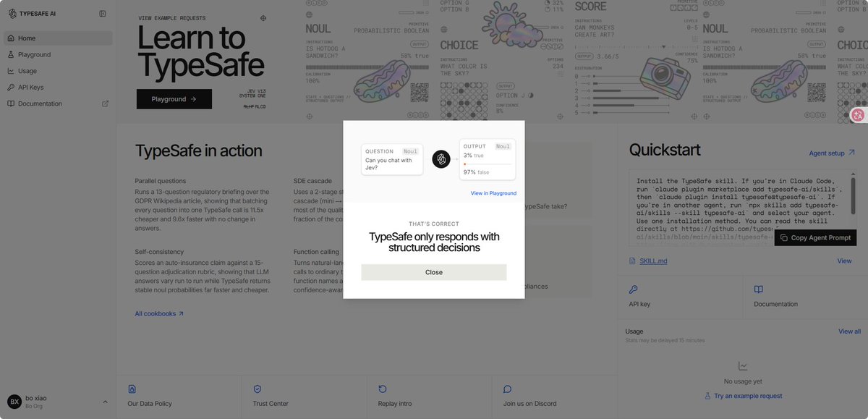Click the Output card in the dialog
Viewport: 868px width, 419px height.
coord(488,159)
